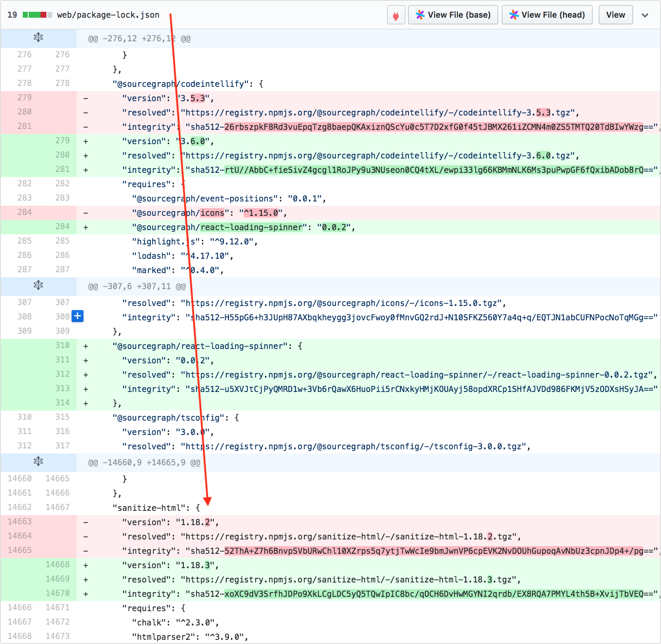
Task: Click line number 14673
Action: tap(58, 636)
